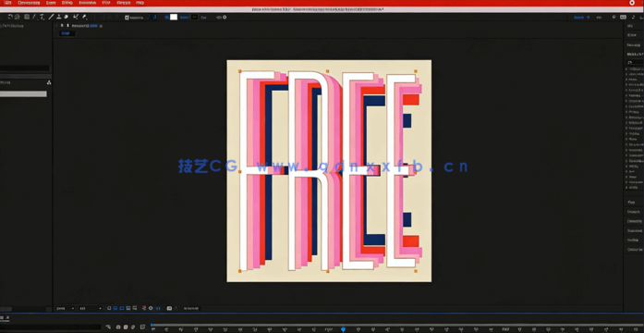Toggle the second snapping option icon beside Snapping
Viewport: 644px width, 333px height.
click(155, 18)
